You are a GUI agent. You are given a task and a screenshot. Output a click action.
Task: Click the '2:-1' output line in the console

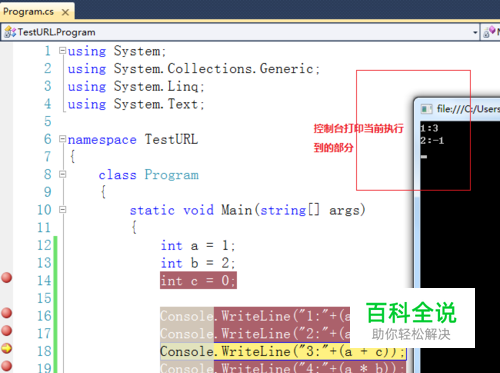pyautogui.click(x=432, y=141)
